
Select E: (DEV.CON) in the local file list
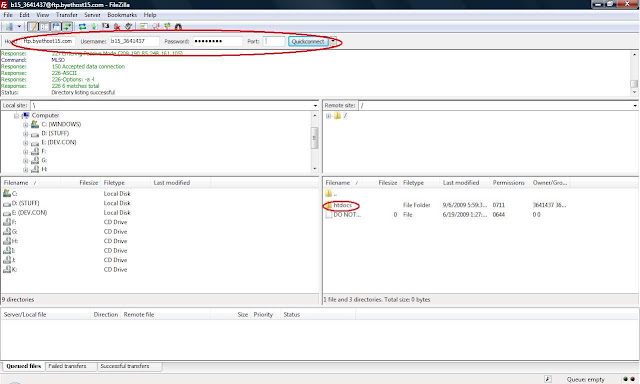click(x=29, y=213)
